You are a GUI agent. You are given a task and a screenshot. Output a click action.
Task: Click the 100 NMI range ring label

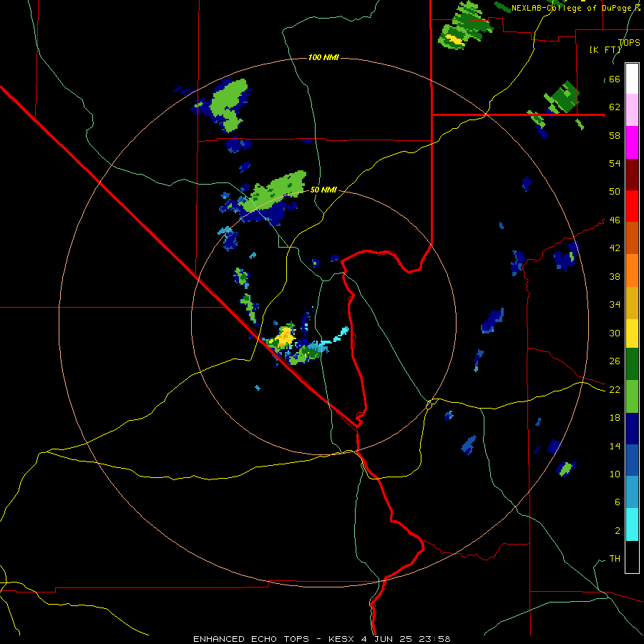point(323,57)
